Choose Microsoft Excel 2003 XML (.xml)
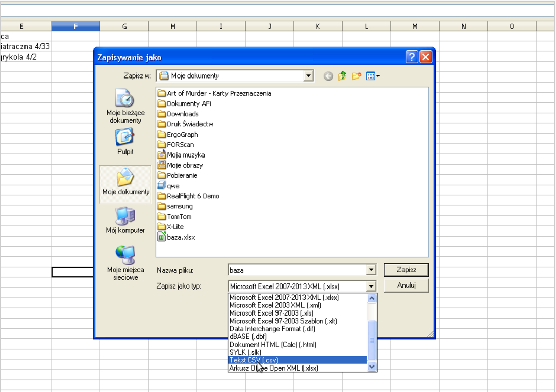The height and width of the screenshot is (392, 556). click(297, 305)
